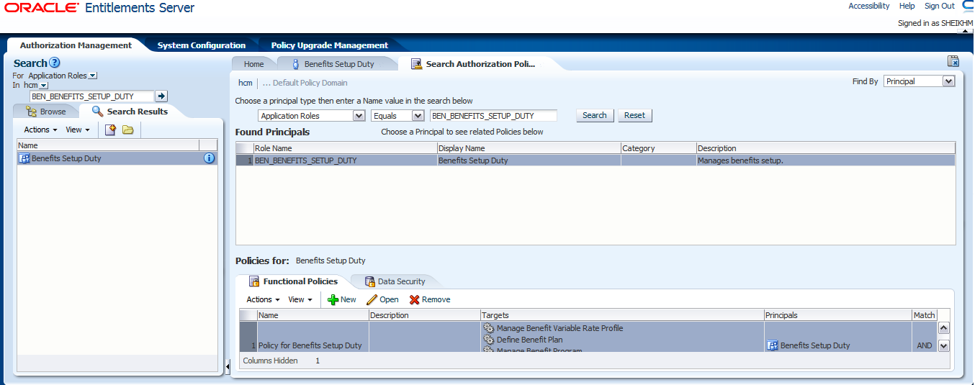Screen dimensions: 980x385
Task: Click gear icon beside Define Benefit Plan
Action: [x=488, y=340]
